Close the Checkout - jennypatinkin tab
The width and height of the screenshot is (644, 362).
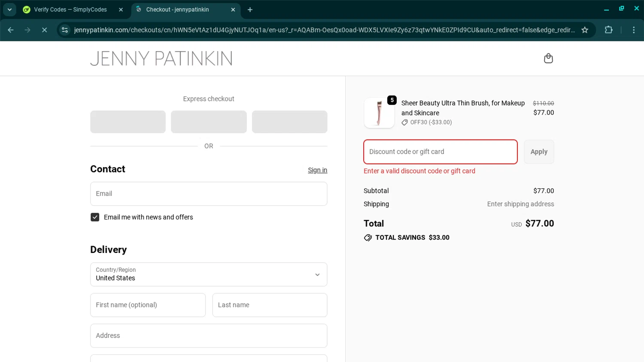(233, 9)
